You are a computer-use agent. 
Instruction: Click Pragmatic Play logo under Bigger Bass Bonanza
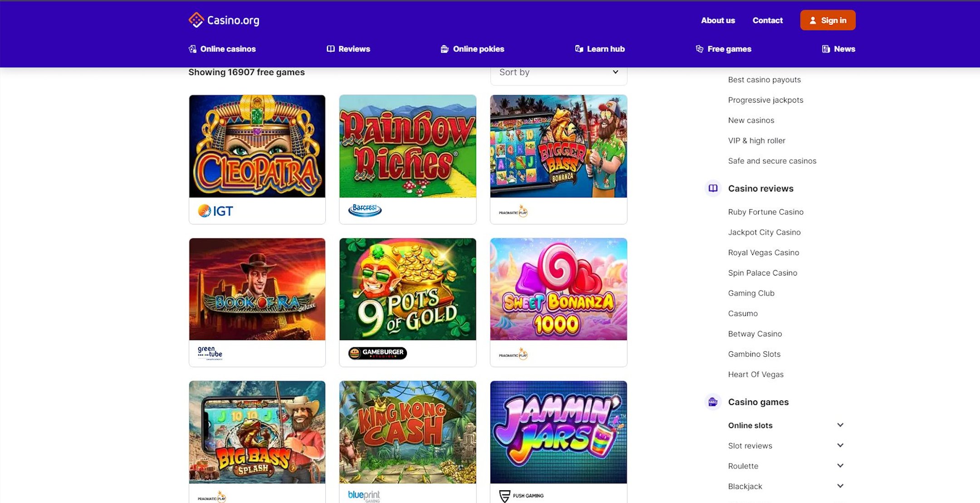(x=513, y=211)
